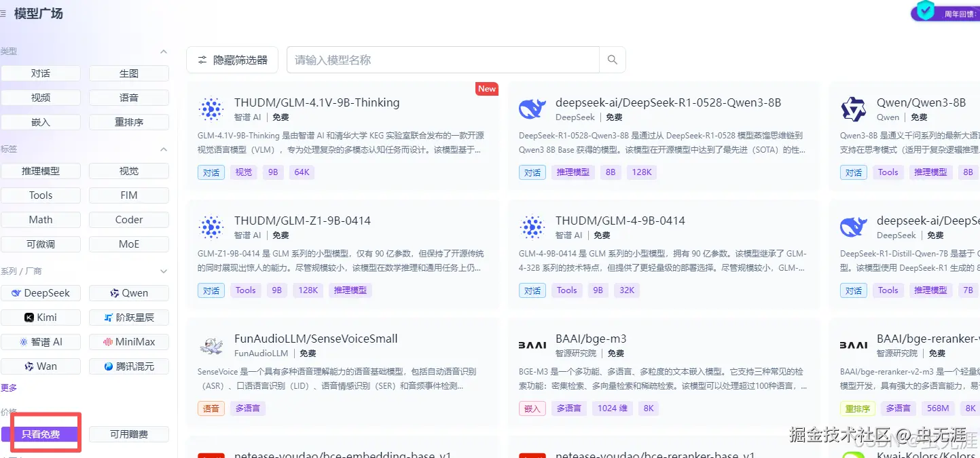Select the FIM tag filter
Screen dimensions: 980x458
[x=129, y=195]
